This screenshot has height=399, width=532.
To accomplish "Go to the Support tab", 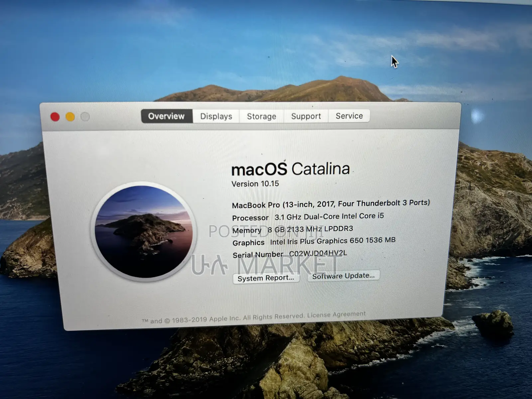I will coord(306,116).
